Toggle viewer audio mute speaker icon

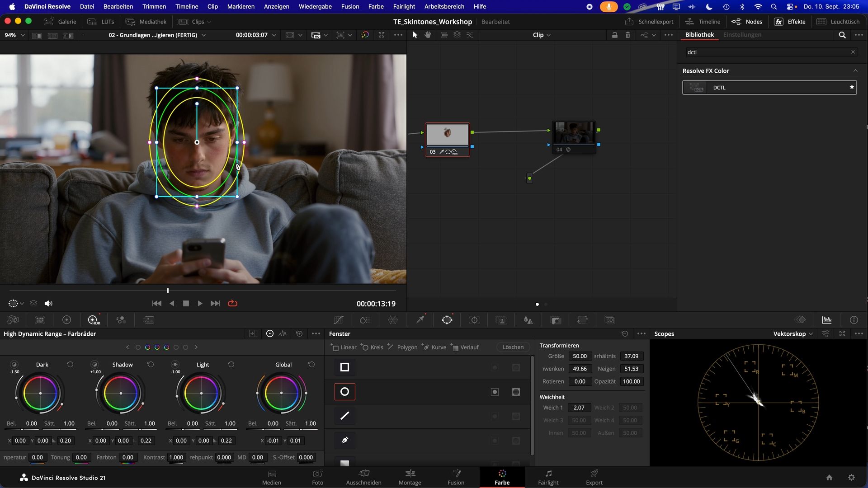(x=48, y=304)
